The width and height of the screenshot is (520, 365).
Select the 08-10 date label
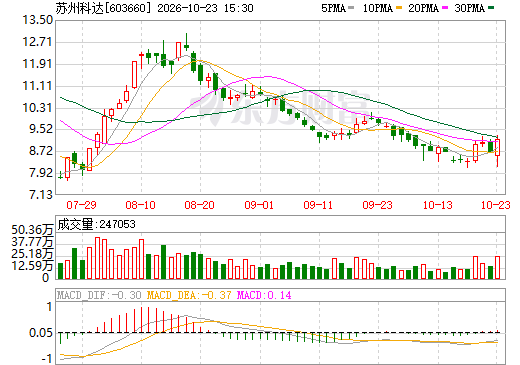[x=140, y=205]
